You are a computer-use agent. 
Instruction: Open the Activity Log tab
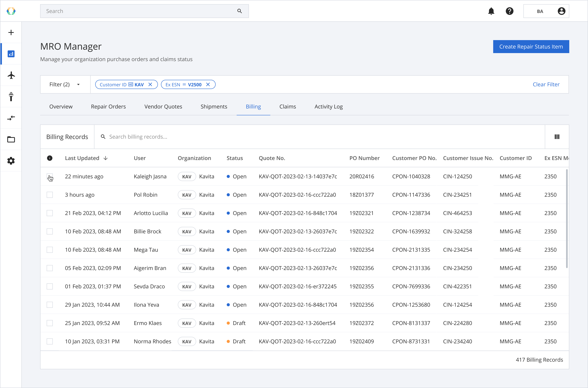328,106
